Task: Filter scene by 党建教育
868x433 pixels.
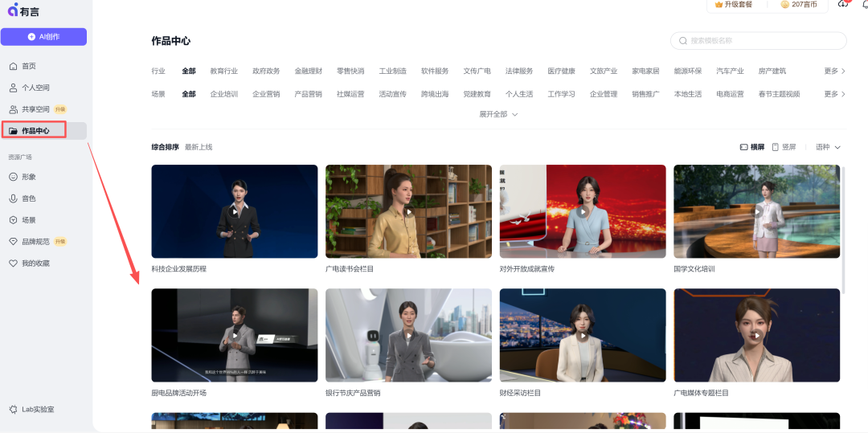Action: 477,95
